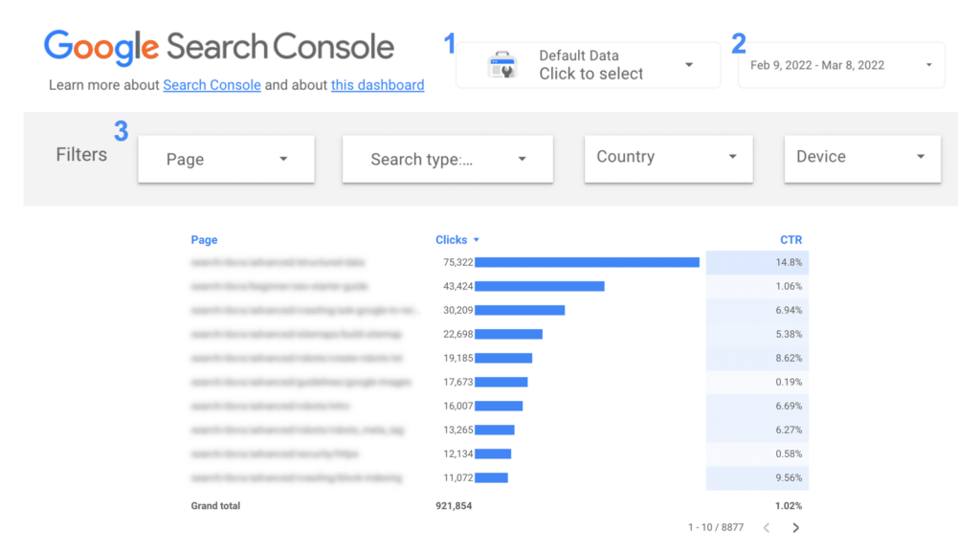Open the date range Feb 9 - Mar 8 picker
Image resolution: width=980 pixels, height=551 pixels.
(841, 65)
